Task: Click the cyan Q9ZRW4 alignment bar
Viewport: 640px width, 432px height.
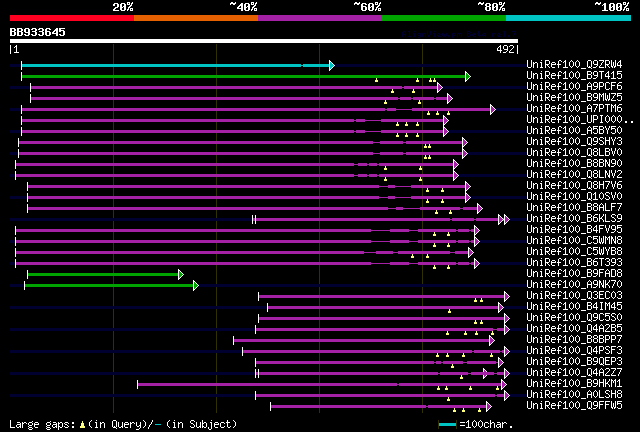Action: click(178, 65)
